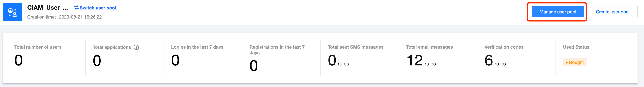
Task: Click the Total applications label
Action: pyautogui.click(x=112, y=47)
